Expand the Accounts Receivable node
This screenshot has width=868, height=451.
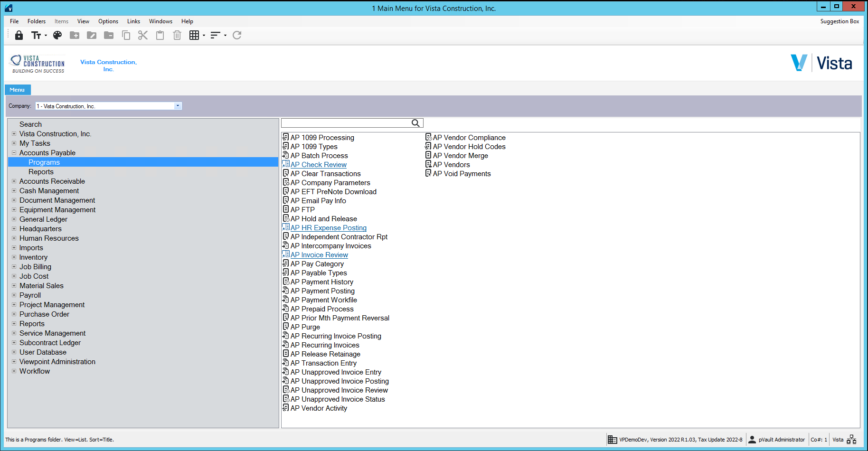pos(14,181)
